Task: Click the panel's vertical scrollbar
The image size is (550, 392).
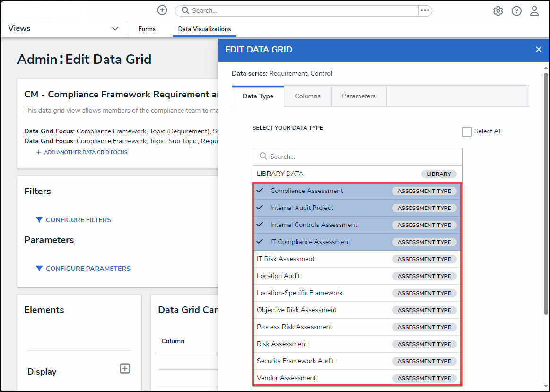Action: 546,189
